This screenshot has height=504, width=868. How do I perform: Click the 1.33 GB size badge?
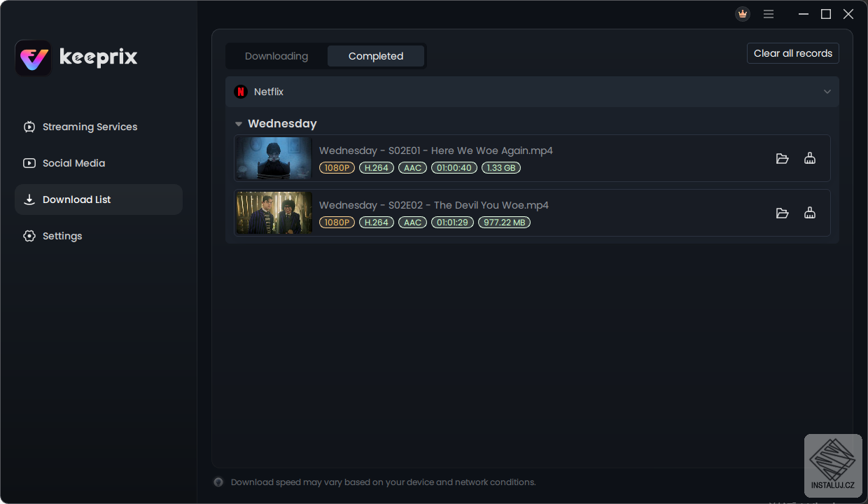point(501,168)
